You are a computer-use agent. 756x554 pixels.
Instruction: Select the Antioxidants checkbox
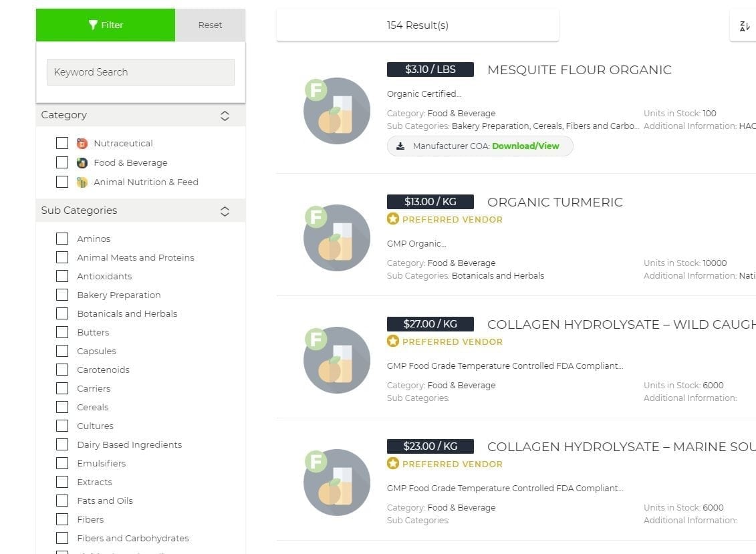(x=62, y=276)
